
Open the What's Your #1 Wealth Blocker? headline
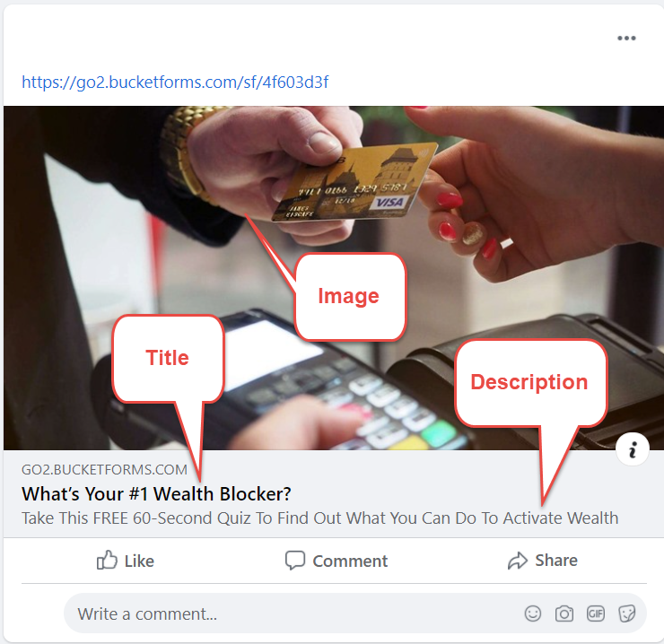click(x=156, y=494)
